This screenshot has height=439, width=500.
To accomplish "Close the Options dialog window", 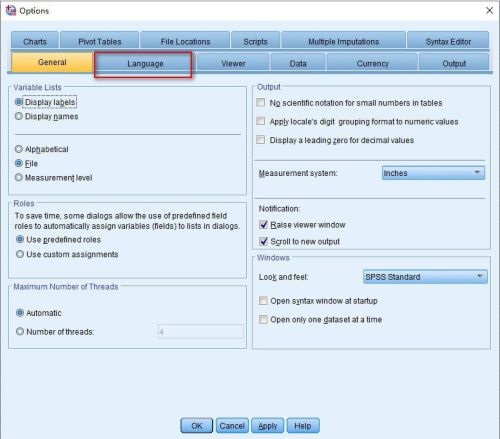I will pyautogui.click(x=489, y=10).
